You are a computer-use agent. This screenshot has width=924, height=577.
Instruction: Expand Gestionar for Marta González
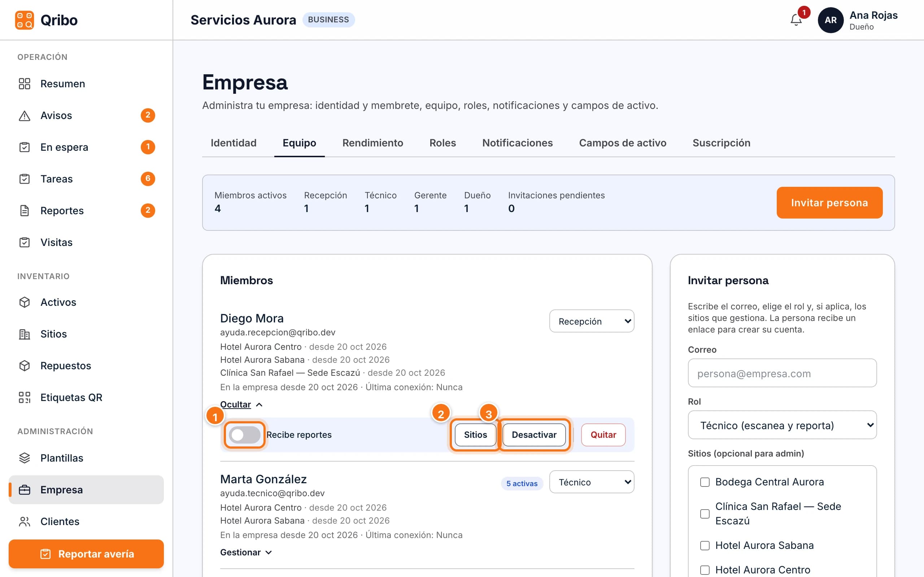tap(246, 552)
